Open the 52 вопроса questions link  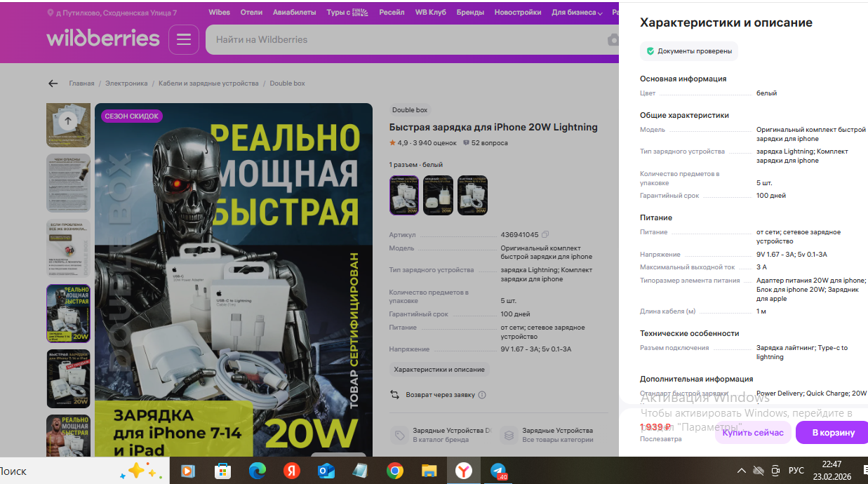490,142
